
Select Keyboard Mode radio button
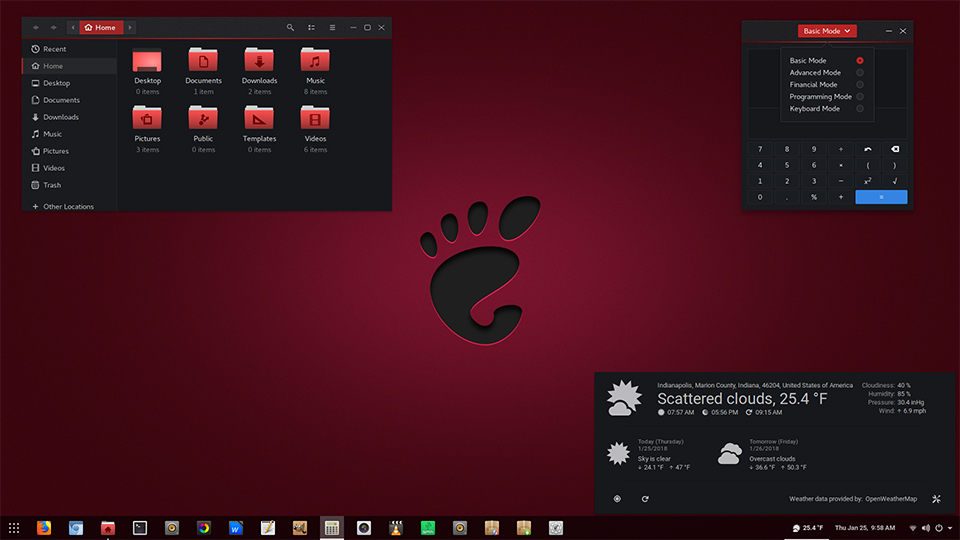[x=860, y=108]
